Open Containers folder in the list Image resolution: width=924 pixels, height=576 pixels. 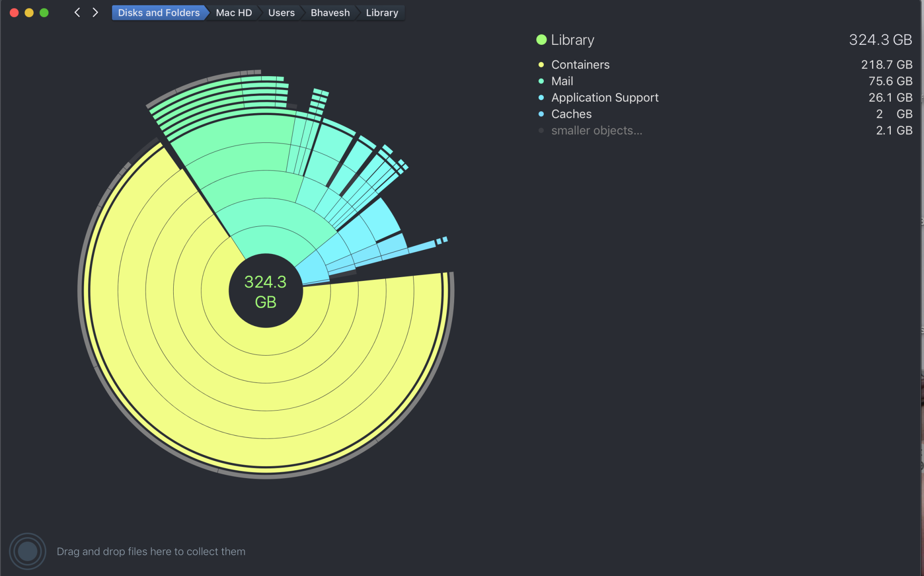pos(580,65)
